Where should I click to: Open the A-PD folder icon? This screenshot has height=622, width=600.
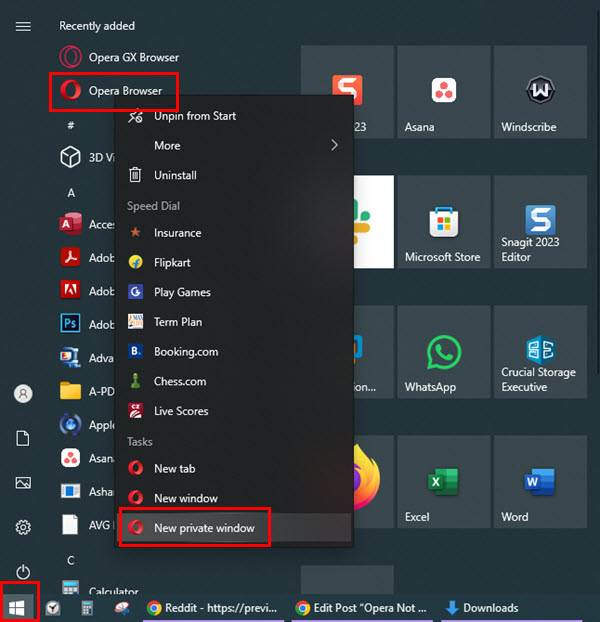pos(70,391)
